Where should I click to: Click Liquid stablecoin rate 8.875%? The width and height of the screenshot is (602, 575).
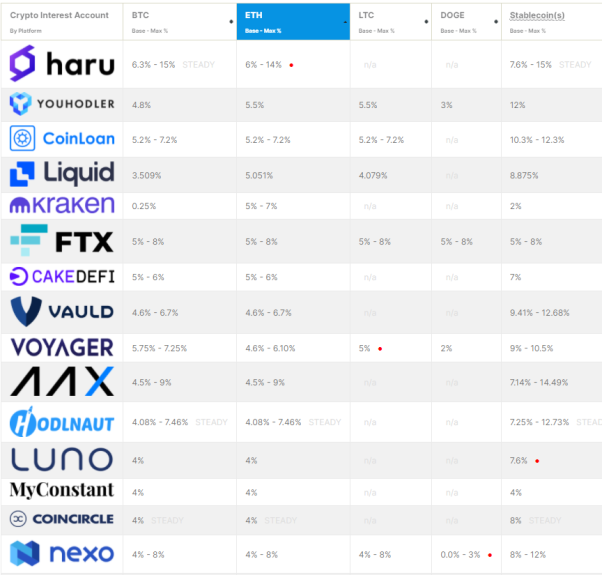pos(524,175)
